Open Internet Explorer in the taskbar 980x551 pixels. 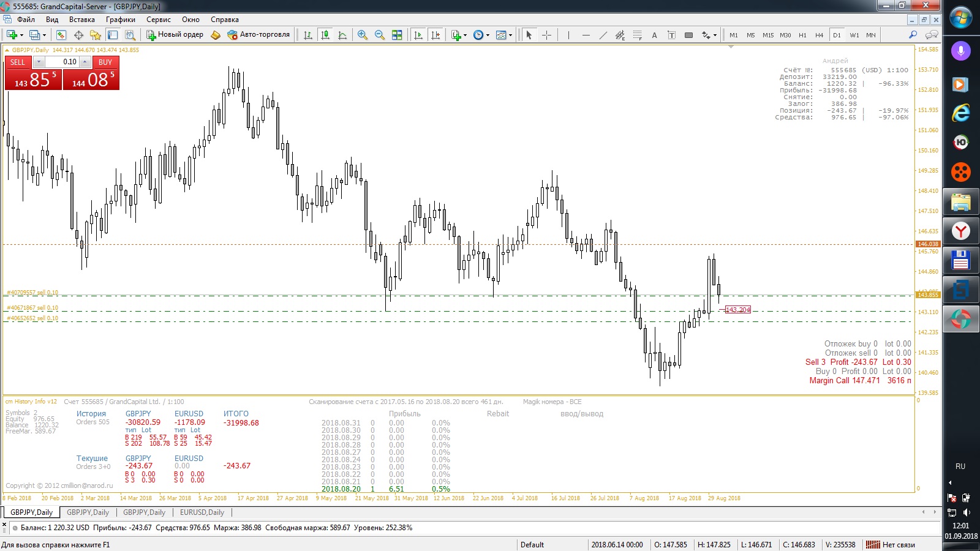pos(960,113)
